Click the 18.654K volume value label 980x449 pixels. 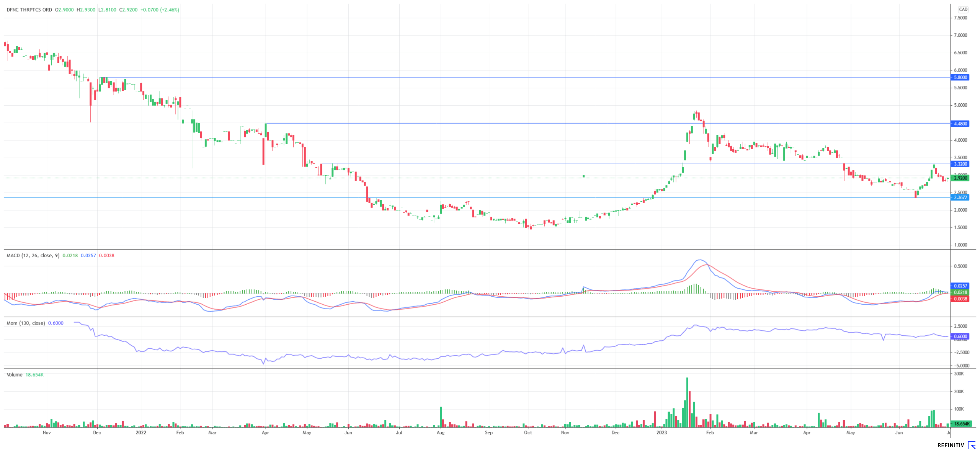coord(961,424)
